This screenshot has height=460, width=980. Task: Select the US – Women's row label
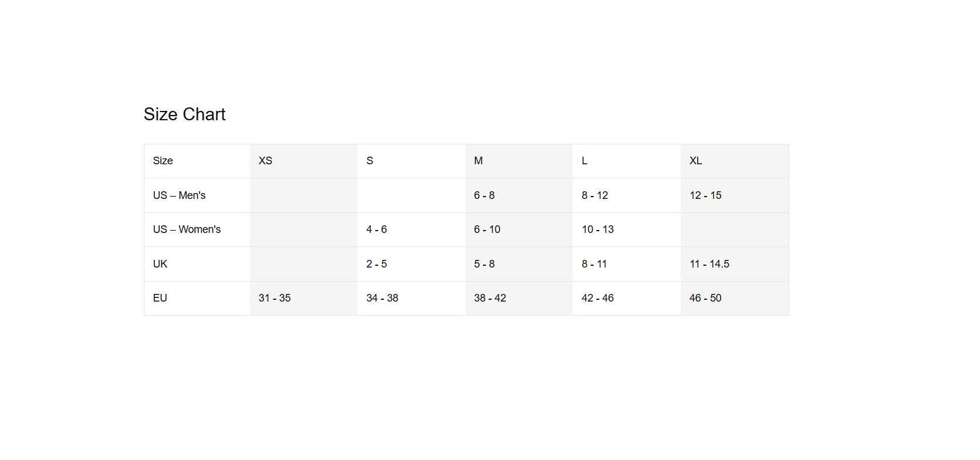pos(187,229)
